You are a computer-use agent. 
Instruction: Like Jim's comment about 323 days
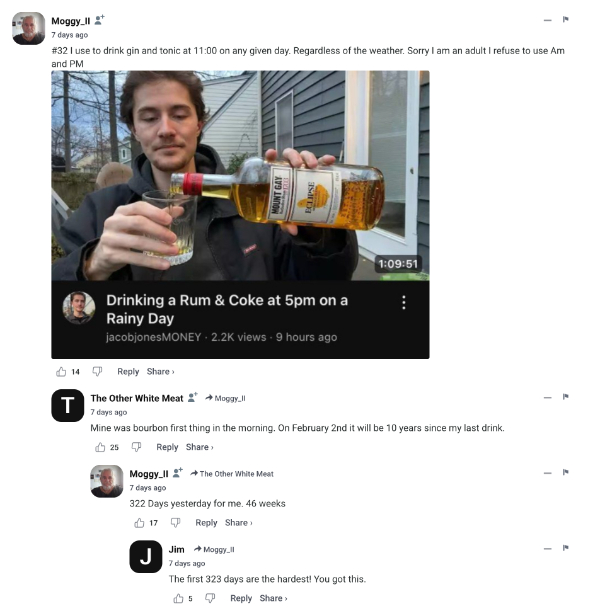(177, 598)
